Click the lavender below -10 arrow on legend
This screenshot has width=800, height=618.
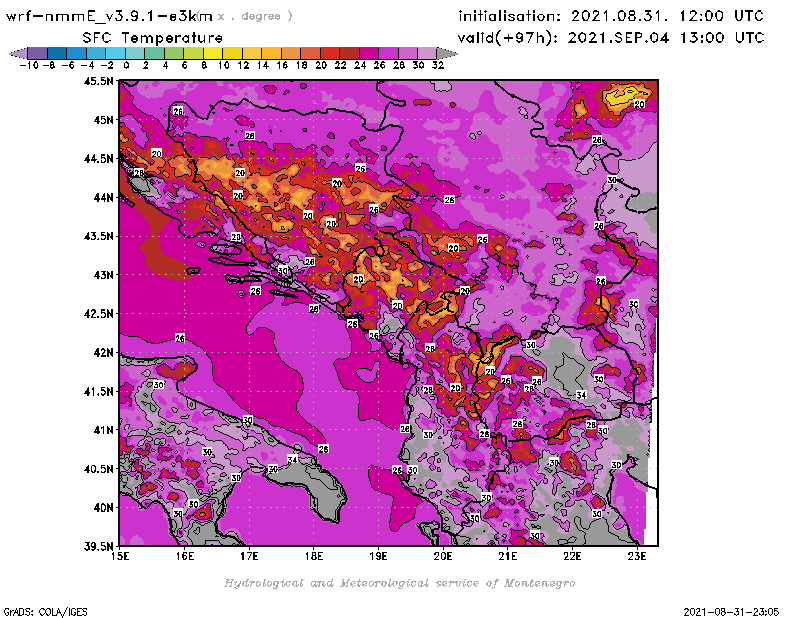(18, 53)
